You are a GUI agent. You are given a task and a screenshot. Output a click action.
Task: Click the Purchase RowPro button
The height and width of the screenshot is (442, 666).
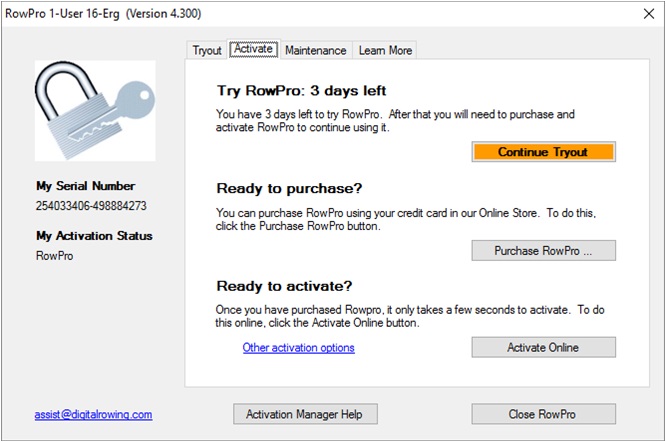(543, 251)
